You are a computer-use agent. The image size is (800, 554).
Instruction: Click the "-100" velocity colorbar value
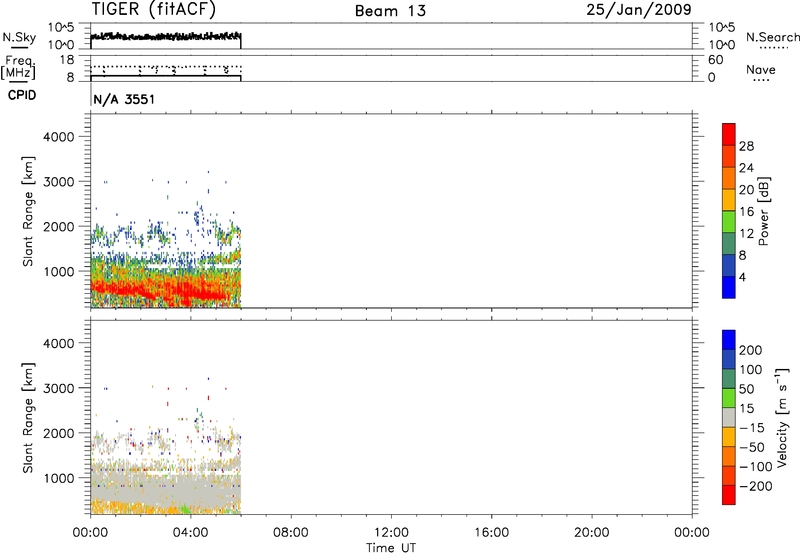click(x=756, y=467)
